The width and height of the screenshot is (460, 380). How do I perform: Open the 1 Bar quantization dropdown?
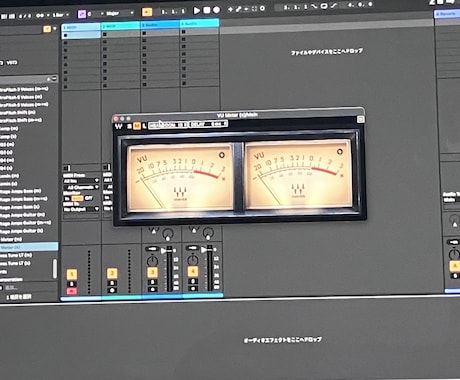61,15
